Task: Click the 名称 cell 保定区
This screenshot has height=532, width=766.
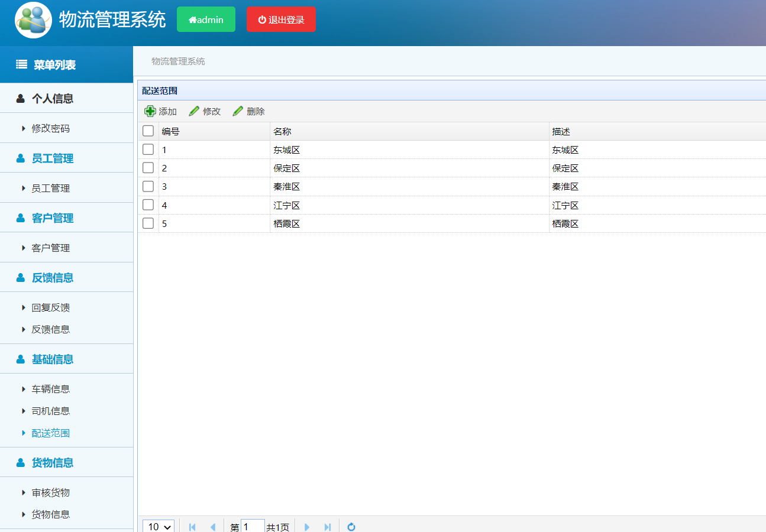Action: [x=287, y=168]
